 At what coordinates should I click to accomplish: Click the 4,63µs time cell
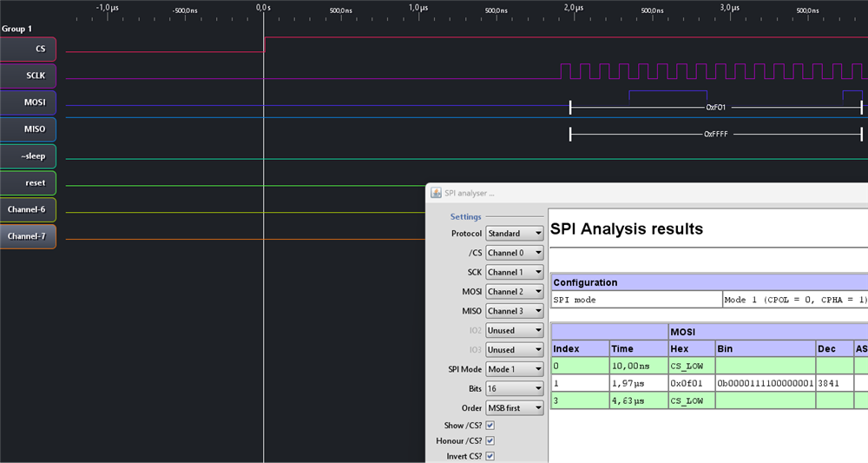pos(638,401)
